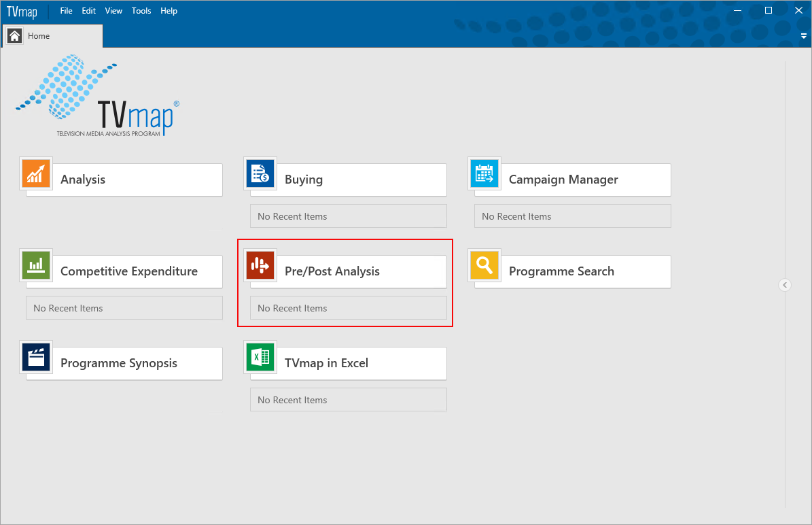Open the Edit menu

coord(88,11)
